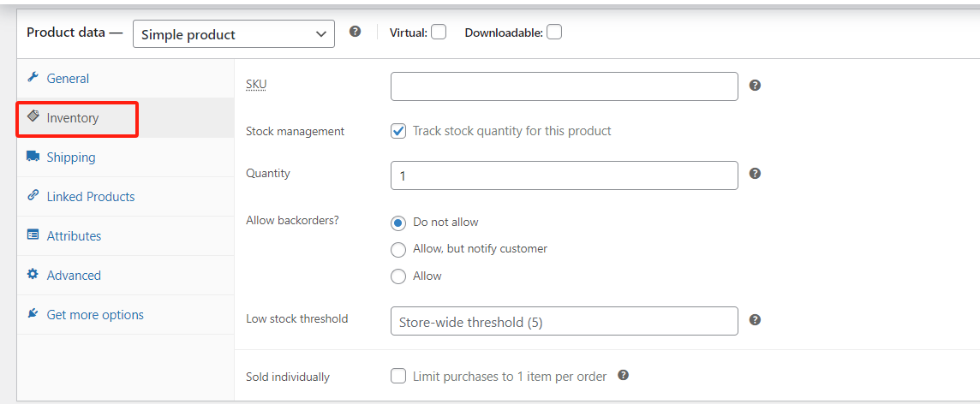Screen dimensions: 980x404
Task: Enable the Virtual checkbox
Action: [x=439, y=33]
